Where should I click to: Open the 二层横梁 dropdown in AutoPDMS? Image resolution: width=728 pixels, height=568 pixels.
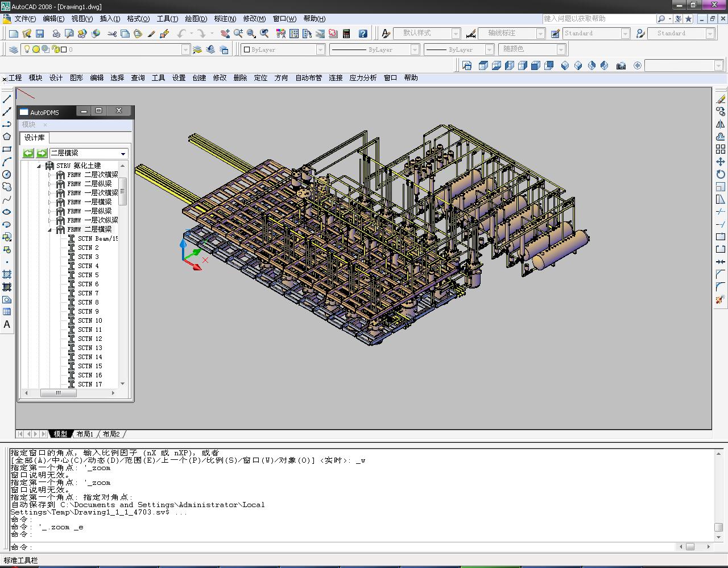point(123,154)
